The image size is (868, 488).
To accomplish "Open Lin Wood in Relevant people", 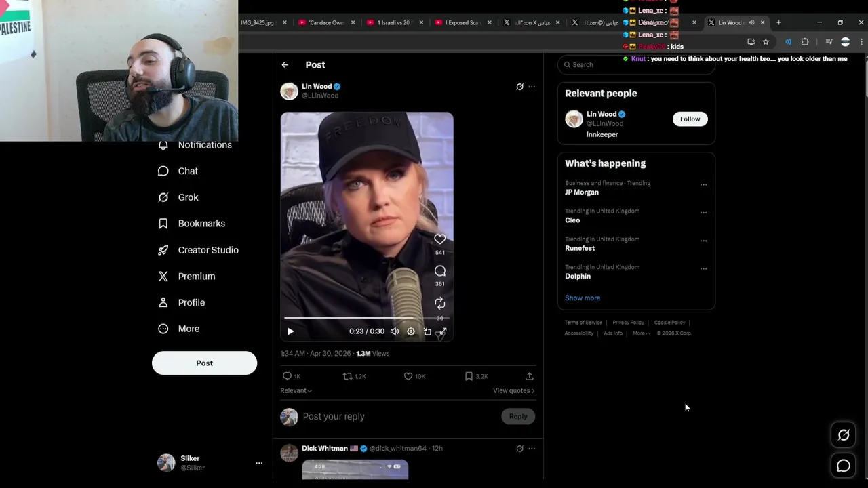I will click(601, 115).
